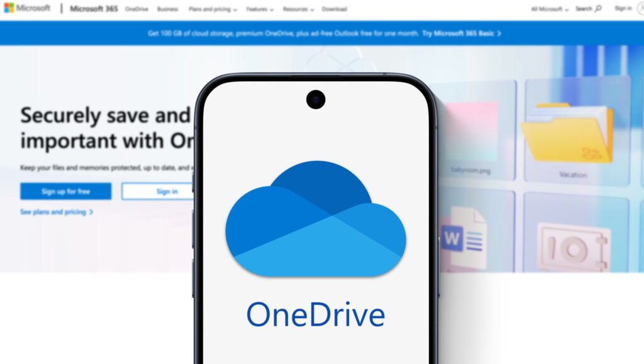Screen dimensions: 644x364
Task: Click the "Securely save and" headline text
Action: (x=105, y=115)
